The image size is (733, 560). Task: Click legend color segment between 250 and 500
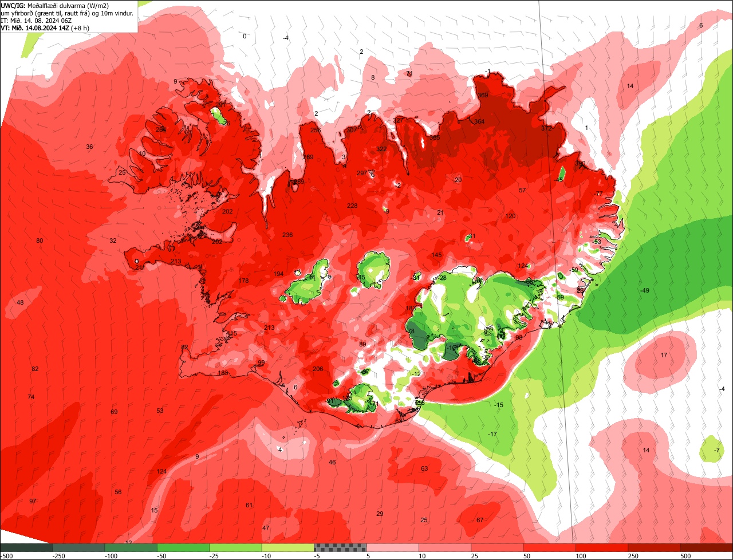pos(654,547)
